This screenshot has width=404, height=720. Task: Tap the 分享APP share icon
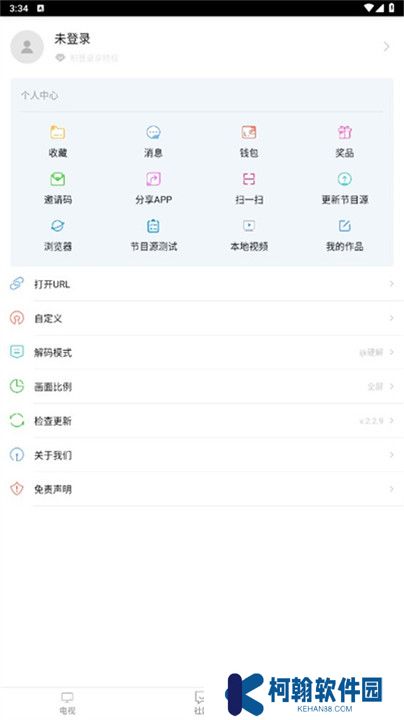tap(153, 179)
